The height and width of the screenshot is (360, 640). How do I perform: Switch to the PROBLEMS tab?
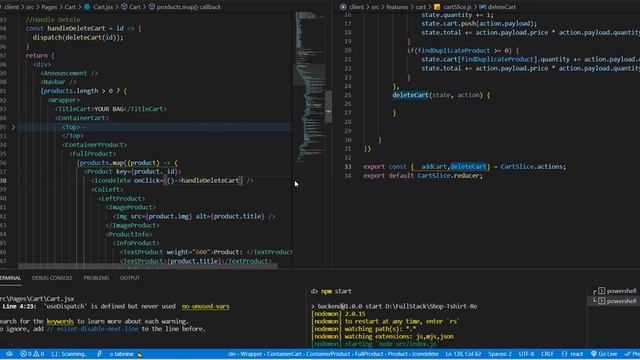[x=96, y=278]
